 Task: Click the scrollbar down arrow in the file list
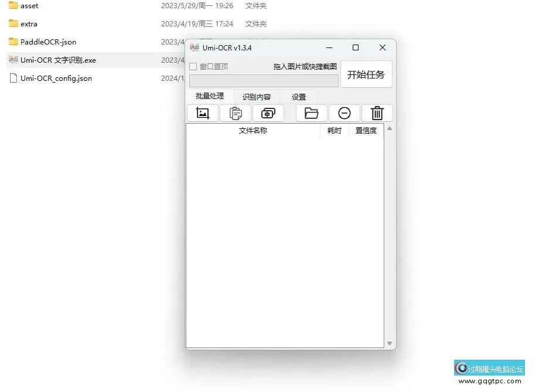coord(388,343)
